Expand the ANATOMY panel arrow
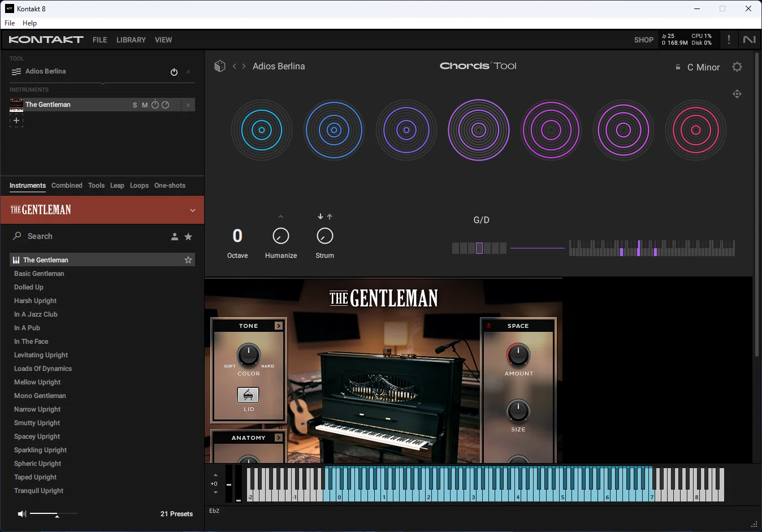Image resolution: width=762 pixels, height=532 pixels. click(x=279, y=438)
